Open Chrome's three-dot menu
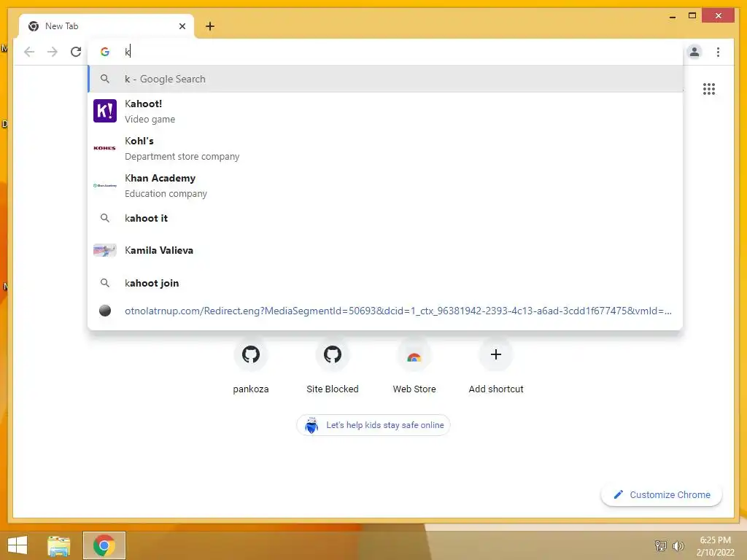 [x=718, y=52]
